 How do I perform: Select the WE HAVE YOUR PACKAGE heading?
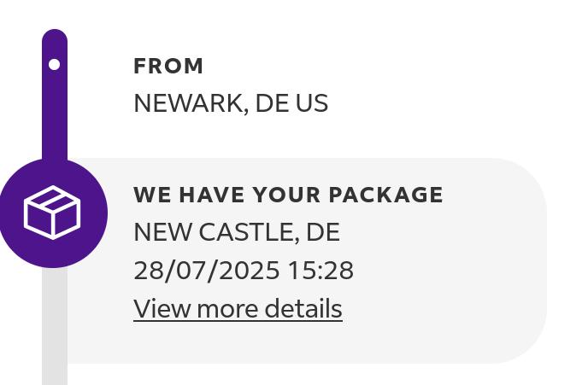pyautogui.click(x=288, y=195)
